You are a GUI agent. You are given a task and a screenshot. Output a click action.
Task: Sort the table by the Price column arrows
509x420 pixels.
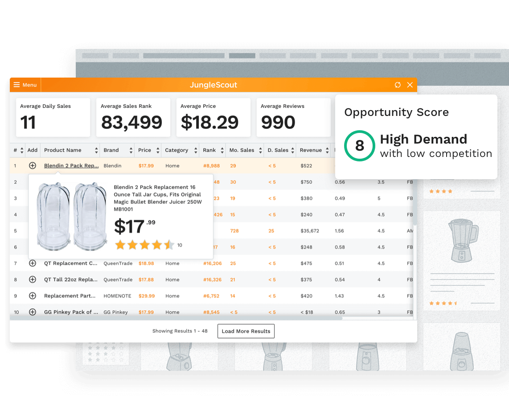tap(157, 150)
